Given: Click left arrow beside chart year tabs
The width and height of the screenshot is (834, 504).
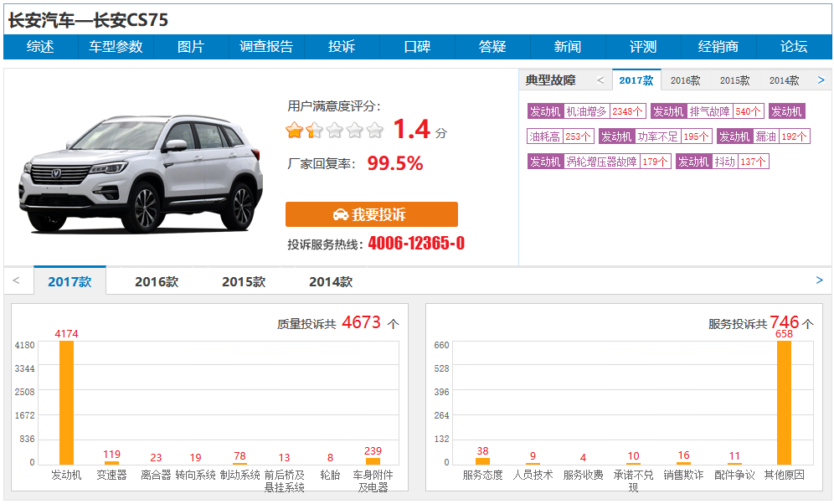Looking at the screenshot, I should [x=16, y=280].
